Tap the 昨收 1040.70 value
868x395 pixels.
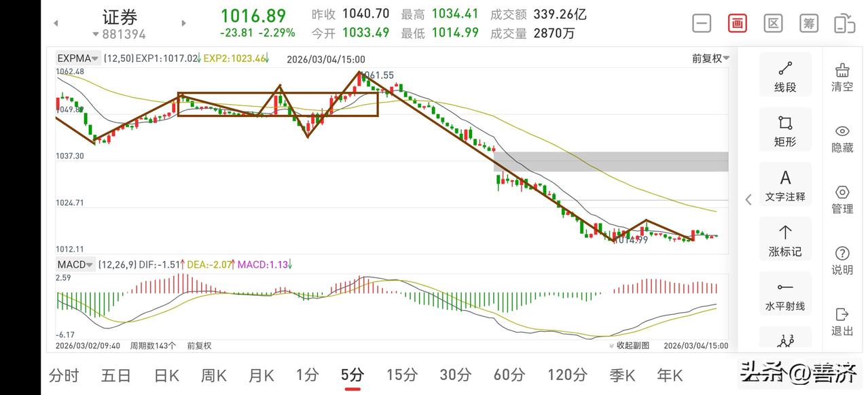pyautogui.click(x=366, y=14)
